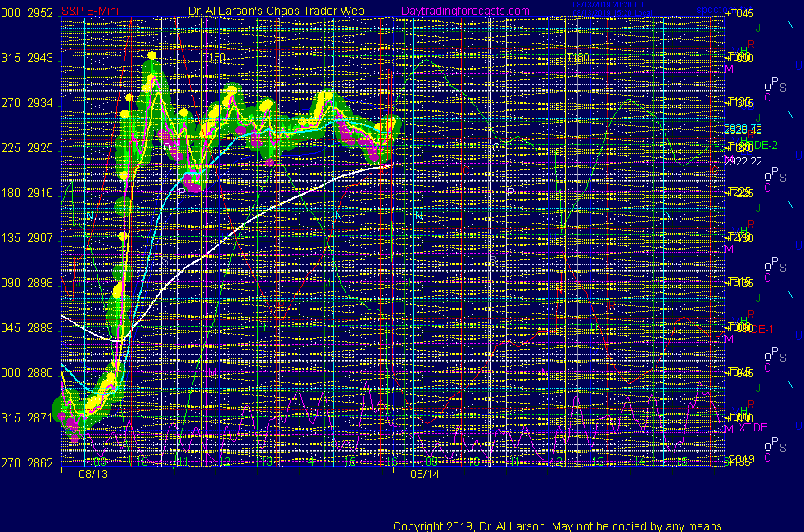Click the magenta XTIDE label
This screenshot has width=804, height=532.
point(752,427)
